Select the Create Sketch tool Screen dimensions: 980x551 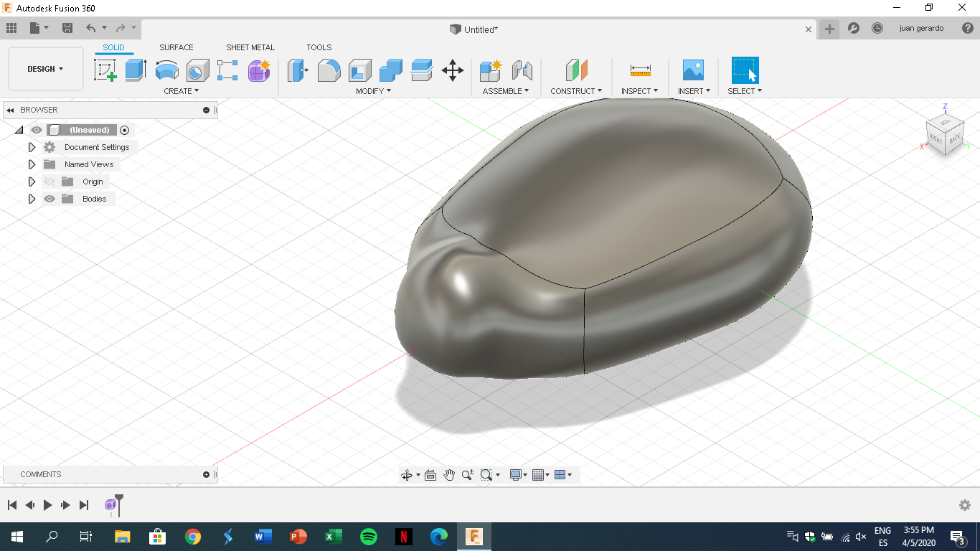(x=105, y=70)
